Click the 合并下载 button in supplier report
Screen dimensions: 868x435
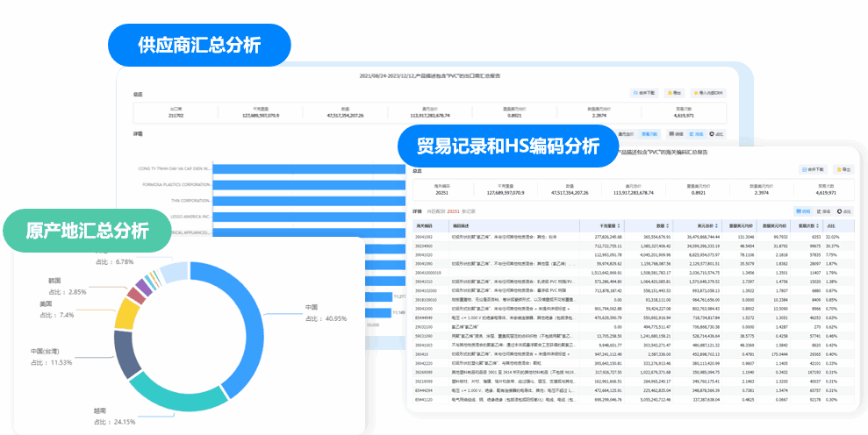pos(642,92)
